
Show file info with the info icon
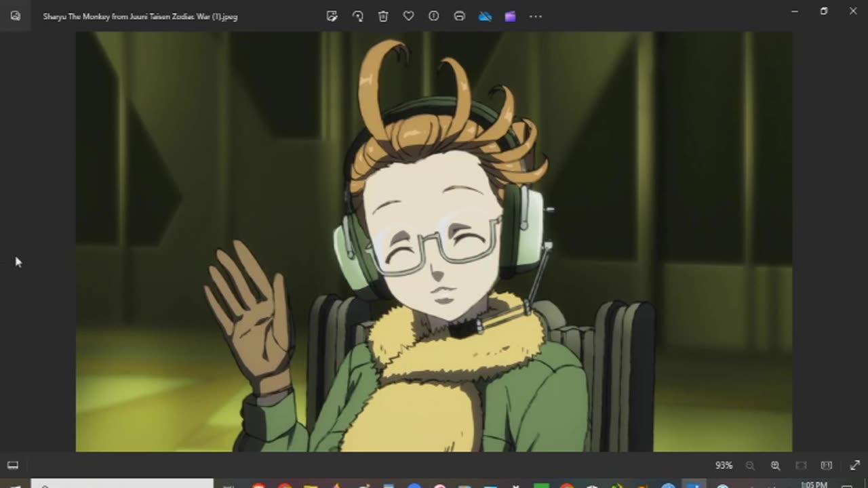(434, 16)
